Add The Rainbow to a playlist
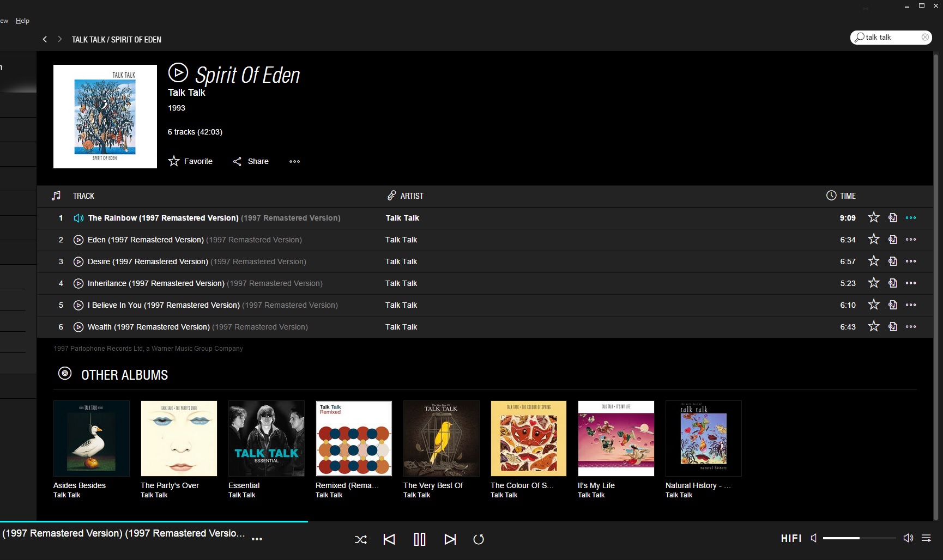The height and width of the screenshot is (560, 943). 892,217
